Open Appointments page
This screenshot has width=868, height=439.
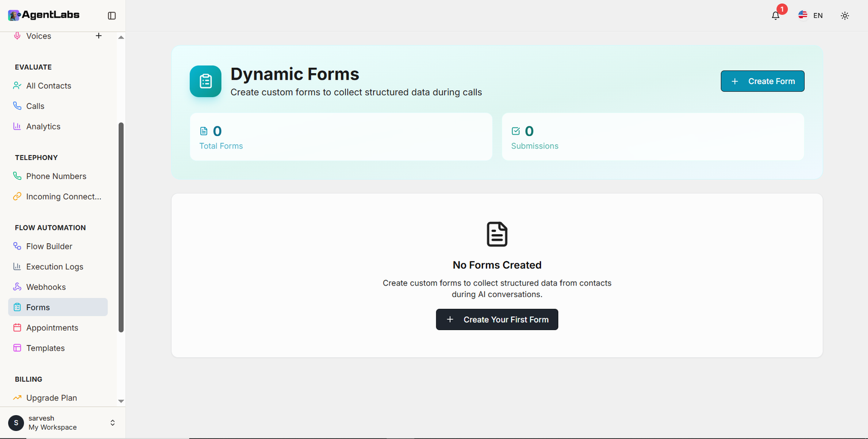tap(58, 327)
